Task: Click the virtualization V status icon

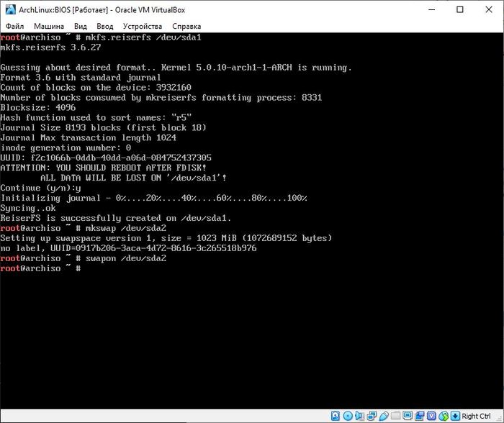Action: click(431, 416)
